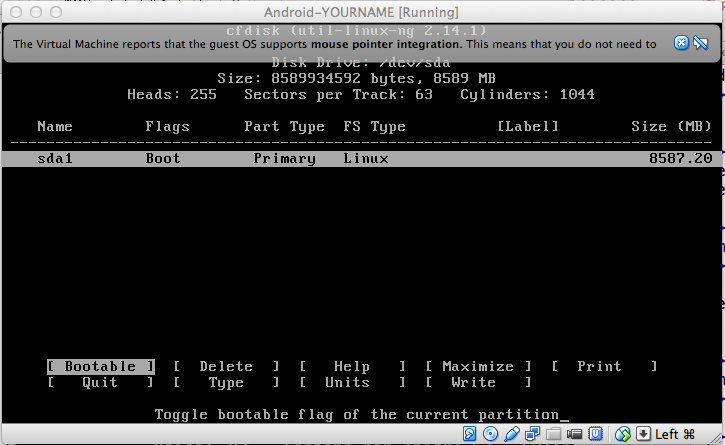
Task: Click the Left ⌘ host key indicator
Action: coord(675,434)
